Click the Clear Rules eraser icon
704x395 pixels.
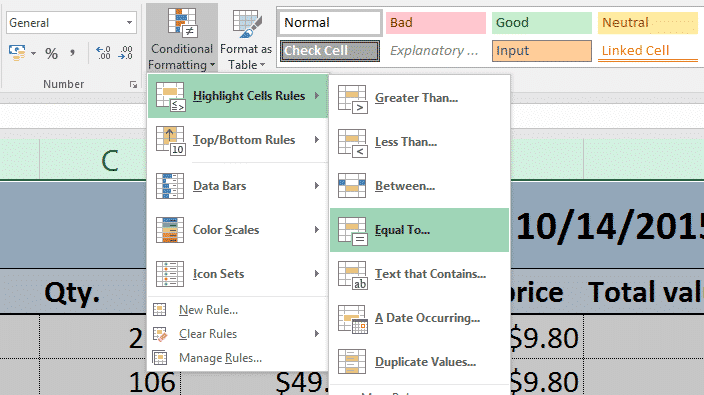[160, 334]
